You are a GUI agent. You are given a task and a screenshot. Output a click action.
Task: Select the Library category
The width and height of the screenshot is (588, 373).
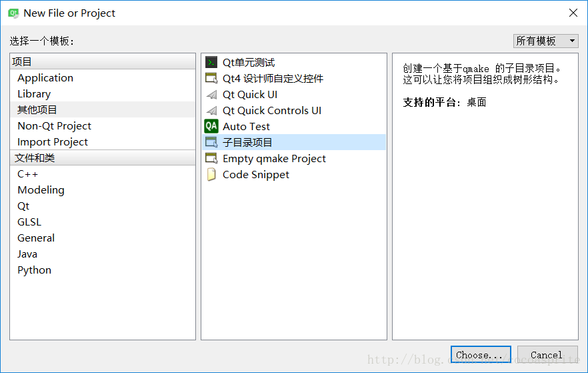point(103,94)
